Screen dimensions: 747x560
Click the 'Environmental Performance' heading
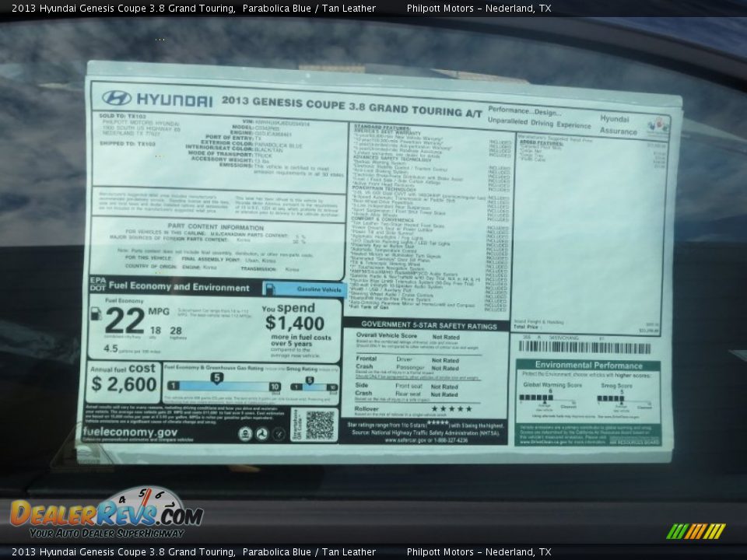588,366
